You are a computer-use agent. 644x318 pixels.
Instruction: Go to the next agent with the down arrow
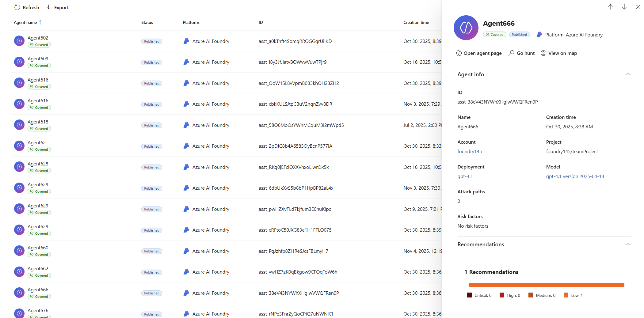[x=624, y=7]
